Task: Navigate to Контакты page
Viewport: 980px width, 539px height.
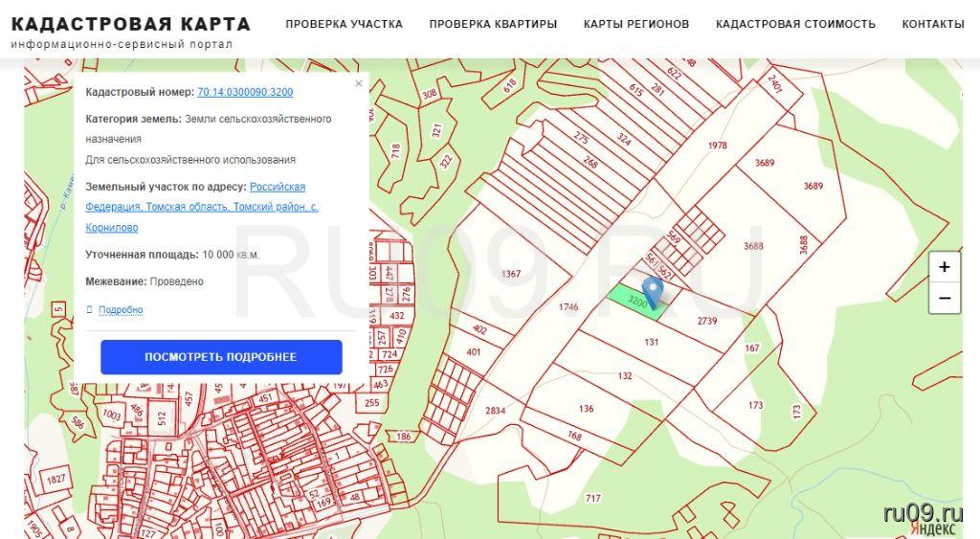Action: tap(933, 24)
